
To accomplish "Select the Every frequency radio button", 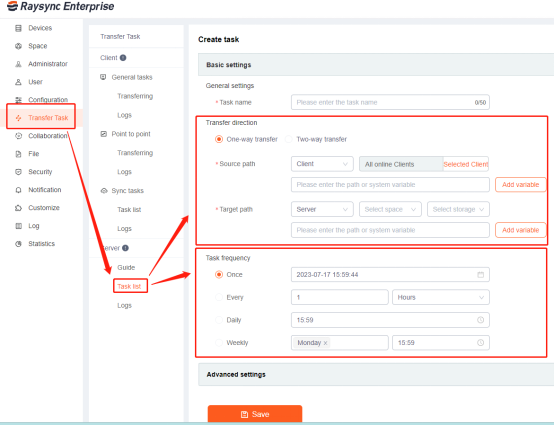I will (219, 297).
